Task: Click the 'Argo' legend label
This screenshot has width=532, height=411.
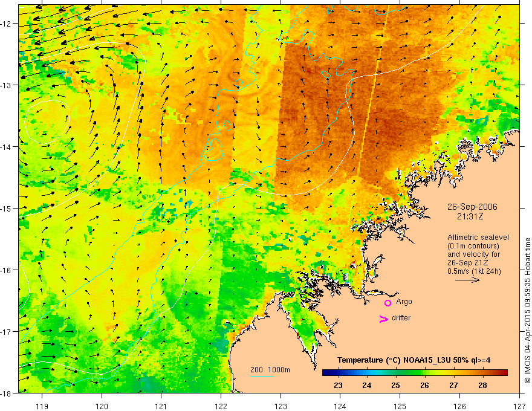Action: pos(404,302)
